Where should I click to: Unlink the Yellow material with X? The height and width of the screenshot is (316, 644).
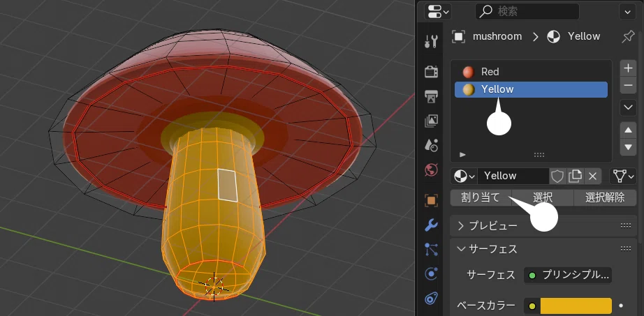click(x=592, y=176)
